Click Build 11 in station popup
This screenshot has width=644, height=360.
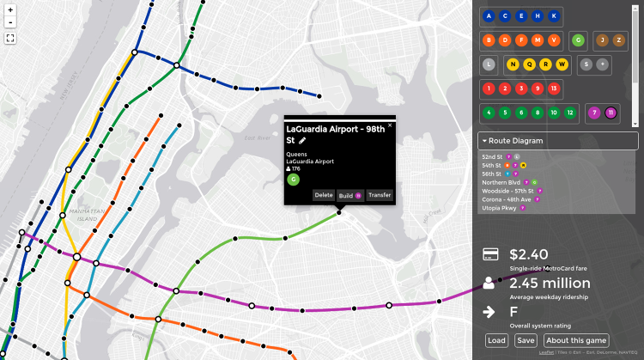coord(350,196)
